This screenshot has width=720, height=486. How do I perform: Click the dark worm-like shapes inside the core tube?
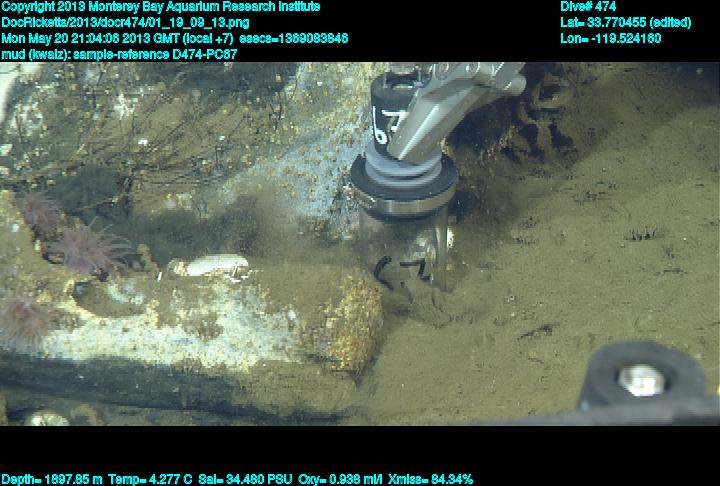pyautogui.click(x=400, y=270)
